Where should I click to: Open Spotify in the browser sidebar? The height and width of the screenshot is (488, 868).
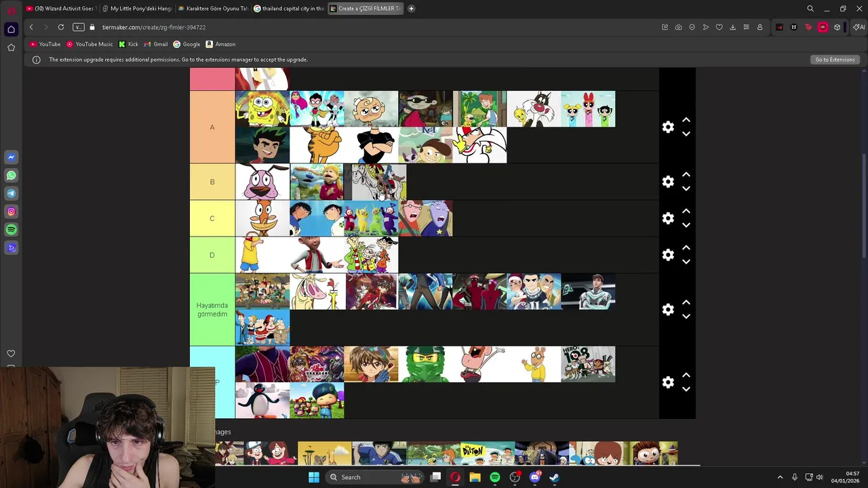[x=11, y=230]
